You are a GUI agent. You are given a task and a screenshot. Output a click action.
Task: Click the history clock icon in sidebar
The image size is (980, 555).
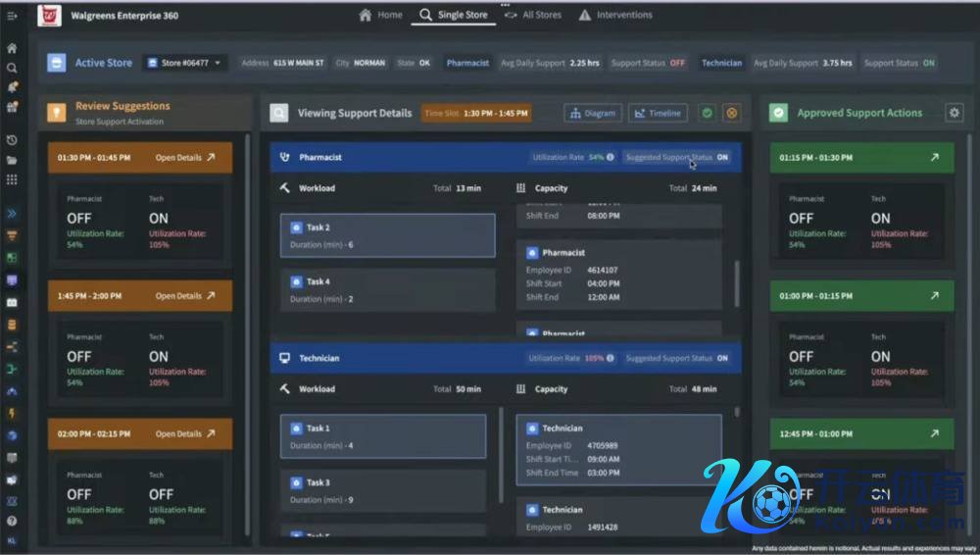coord(12,140)
